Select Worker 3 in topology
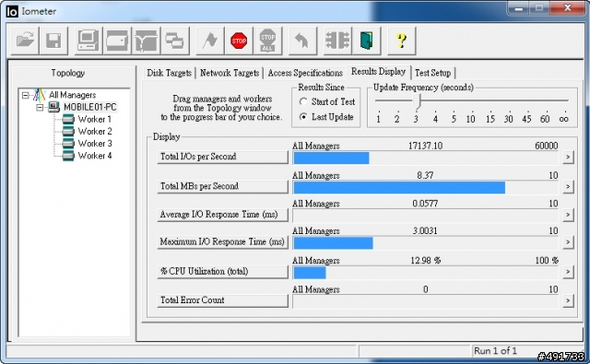The width and height of the screenshot is (590, 364). pyautogui.click(x=94, y=144)
